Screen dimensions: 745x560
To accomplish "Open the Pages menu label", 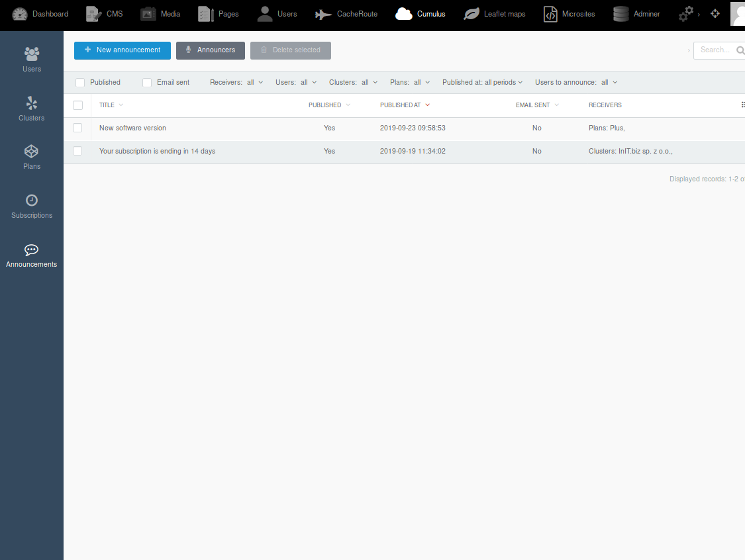I will tap(228, 14).
